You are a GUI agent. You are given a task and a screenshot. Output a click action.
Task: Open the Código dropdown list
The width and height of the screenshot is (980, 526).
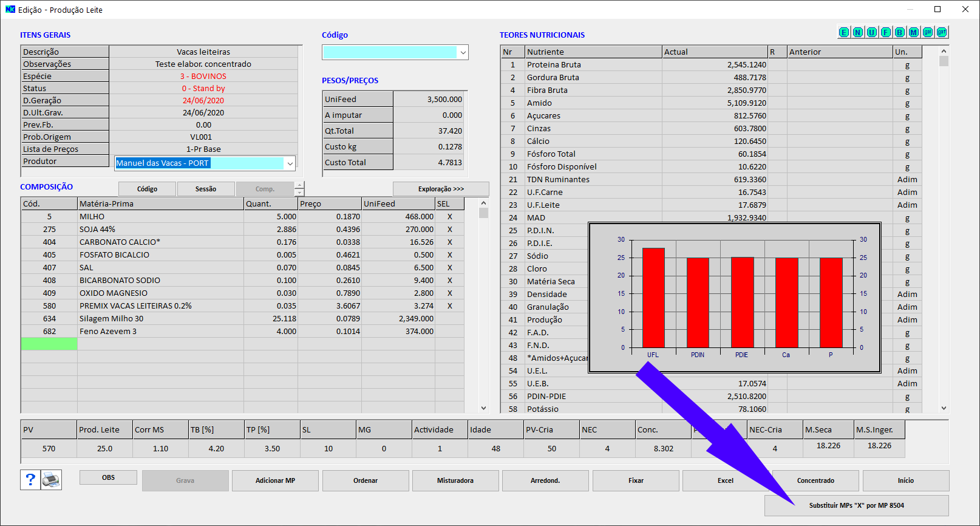point(463,53)
